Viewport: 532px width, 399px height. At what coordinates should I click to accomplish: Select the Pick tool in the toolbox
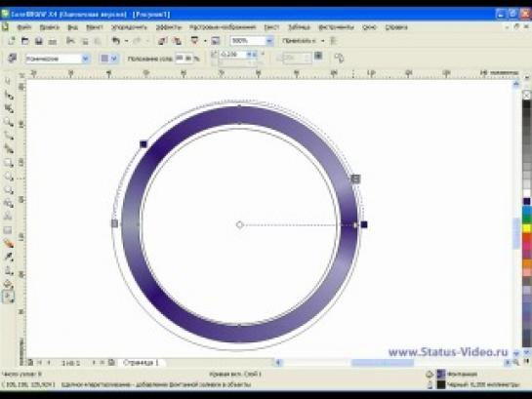tap(9, 81)
